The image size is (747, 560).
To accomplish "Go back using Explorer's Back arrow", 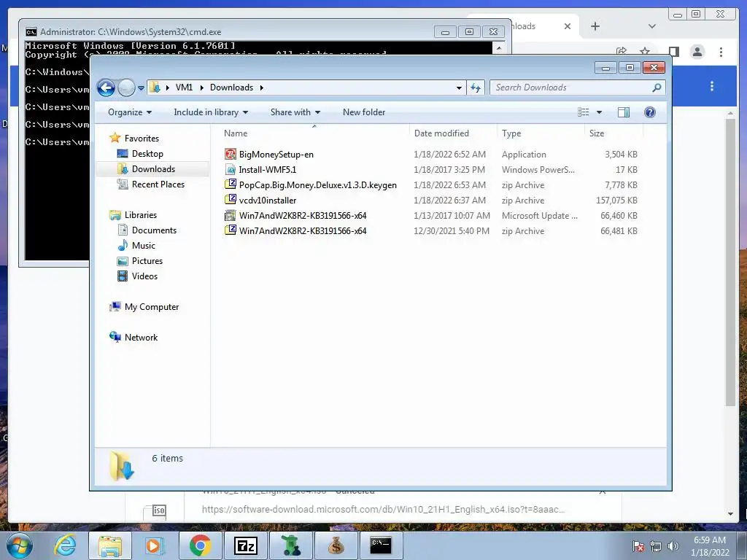I will [x=106, y=87].
